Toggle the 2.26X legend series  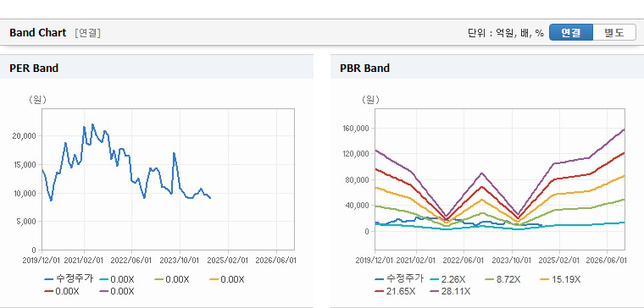click(447, 279)
